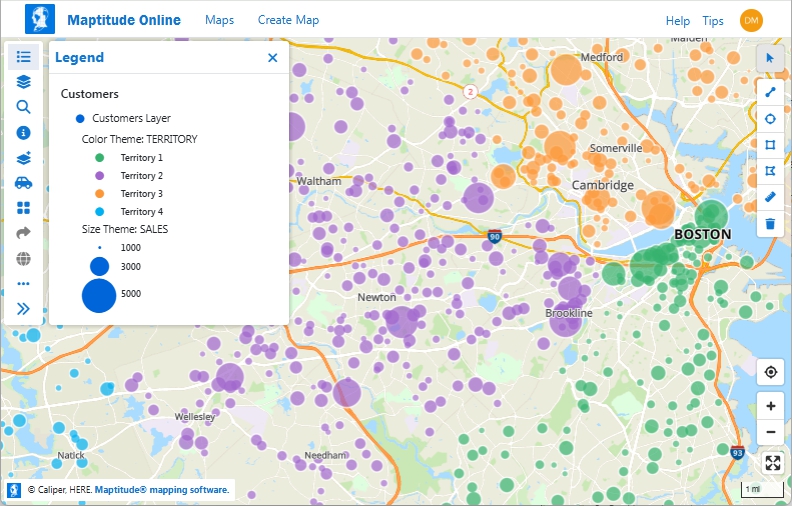
Task: Click the four-squares grid icon
Action: coord(24,208)
